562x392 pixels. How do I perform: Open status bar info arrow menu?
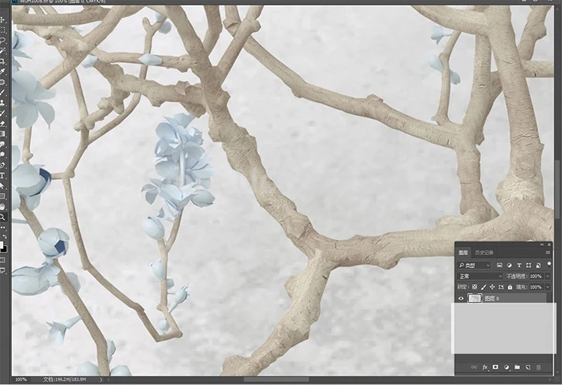[101, 379]
